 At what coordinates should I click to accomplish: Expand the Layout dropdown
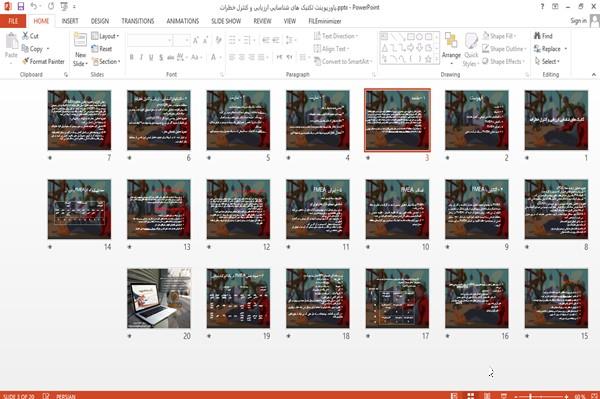[105, 36]
